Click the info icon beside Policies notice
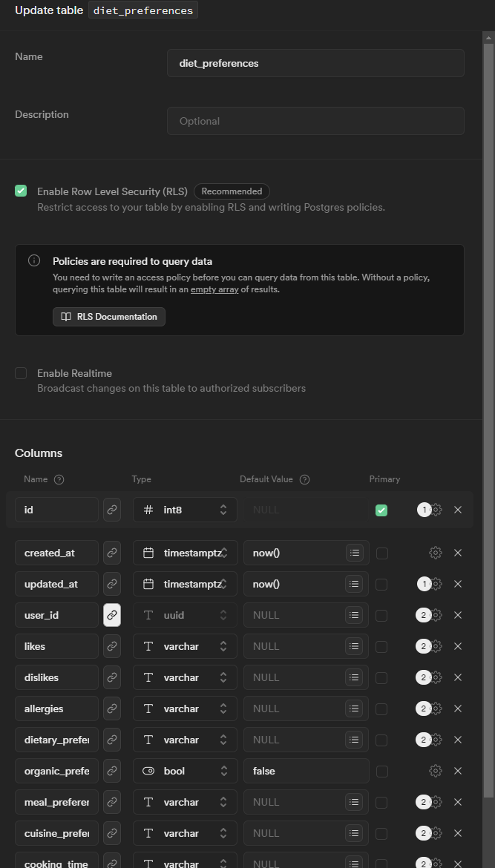This screenshot has width=495, height=868. click(x=33, y=260)
